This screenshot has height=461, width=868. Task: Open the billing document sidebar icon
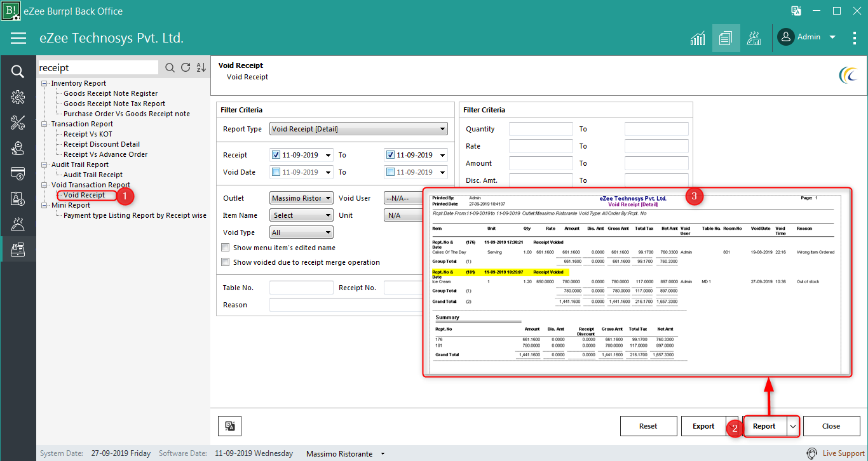coord(18,198)
